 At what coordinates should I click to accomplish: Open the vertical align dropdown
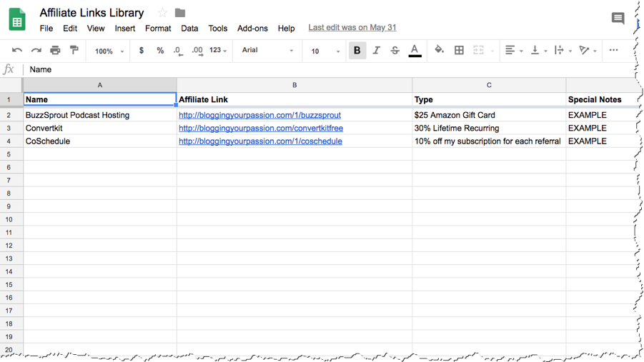click(x=539, y=50)
